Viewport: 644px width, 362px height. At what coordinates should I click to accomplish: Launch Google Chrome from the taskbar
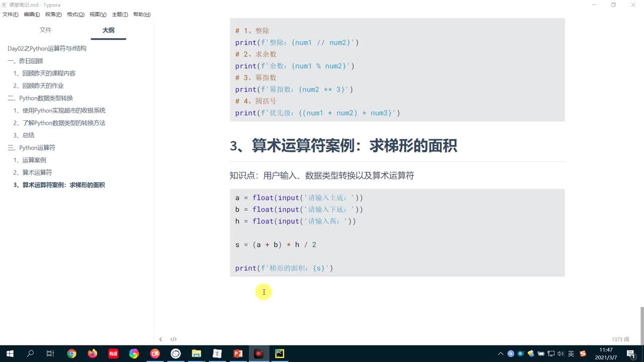(x=71, y=353)
